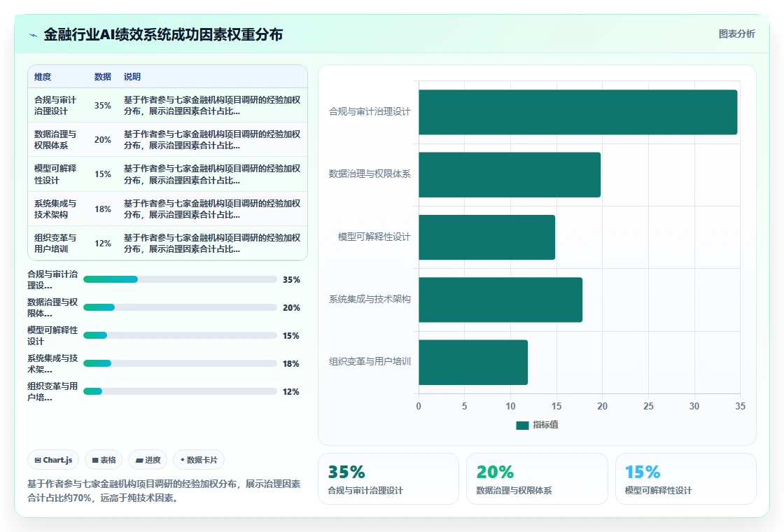Viewport: 784px width, 532px height.
Task: Click the 数据 column header
Action: pyautogui.click(x=102, y=76)
